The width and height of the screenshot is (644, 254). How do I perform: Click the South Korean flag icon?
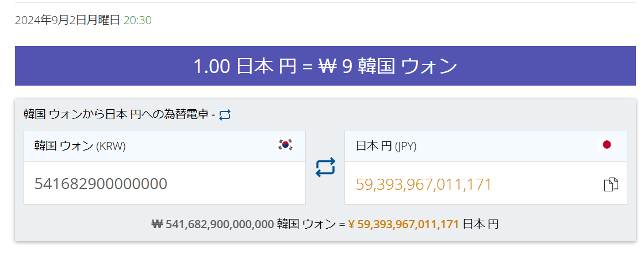(x=285, y=145)
